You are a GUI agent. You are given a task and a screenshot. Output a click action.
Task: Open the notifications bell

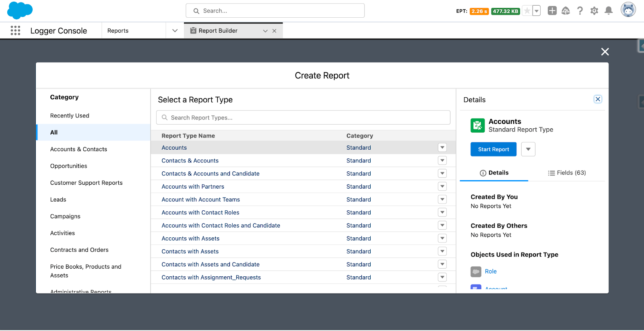coord(609,11)
